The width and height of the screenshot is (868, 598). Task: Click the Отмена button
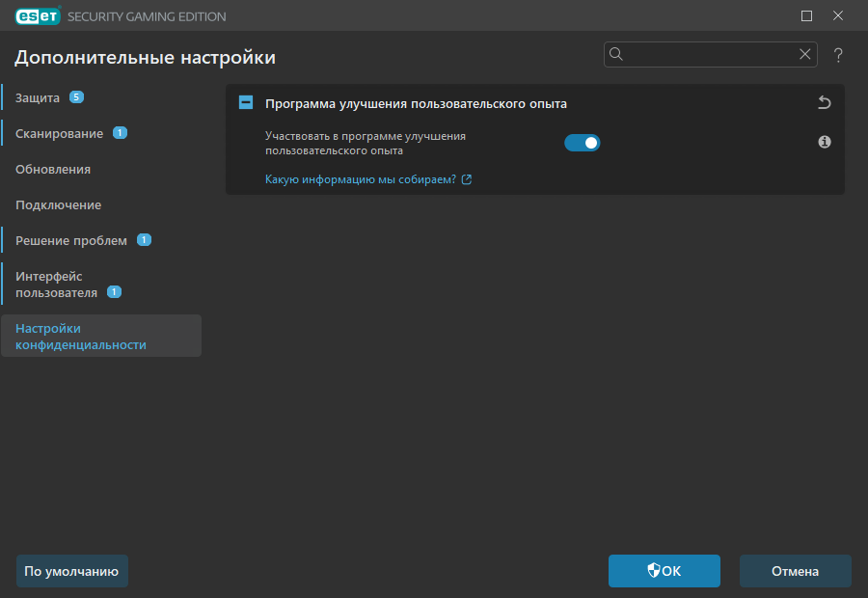click(x=796, y=571)
